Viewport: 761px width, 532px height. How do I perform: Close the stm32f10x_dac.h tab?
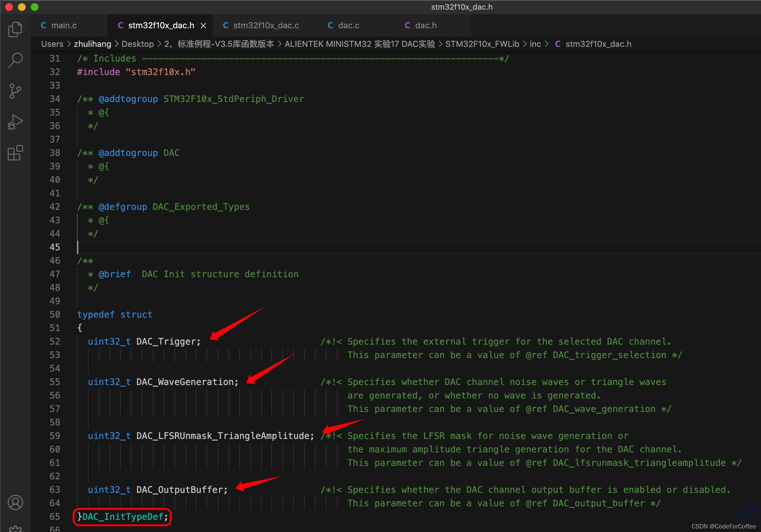(x=203, y=26)
